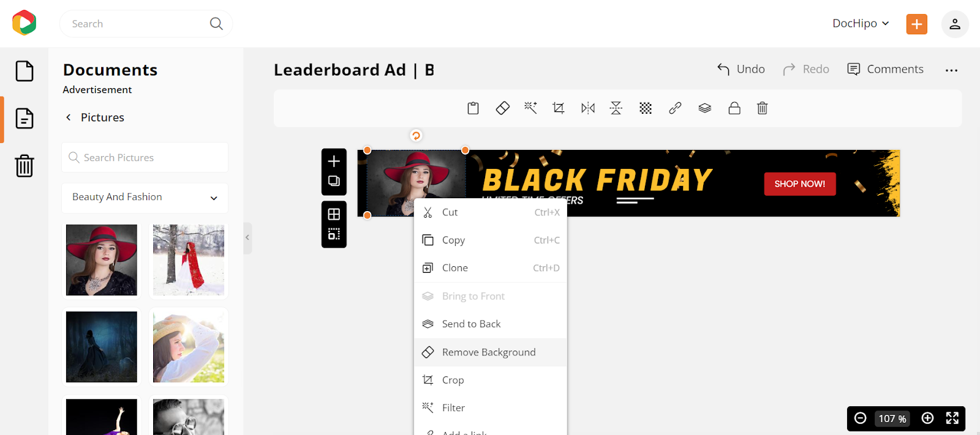Choose Send to Back in the context menu

coord(491,324)
